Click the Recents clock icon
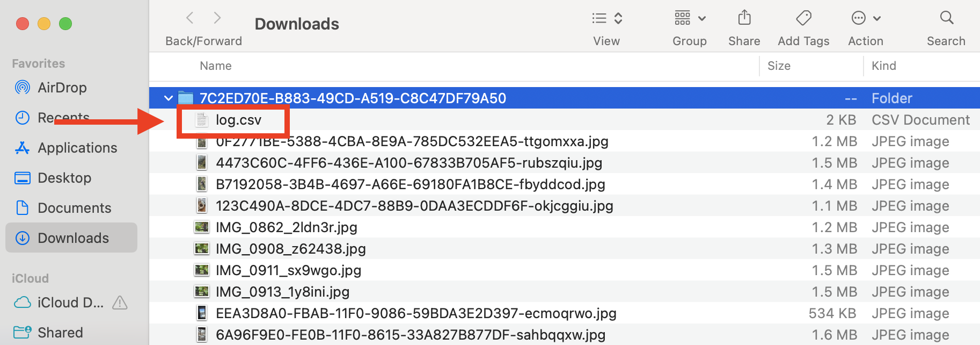This screenshot has width=980, height=345. pyautogui.click(x=22, y=117)
